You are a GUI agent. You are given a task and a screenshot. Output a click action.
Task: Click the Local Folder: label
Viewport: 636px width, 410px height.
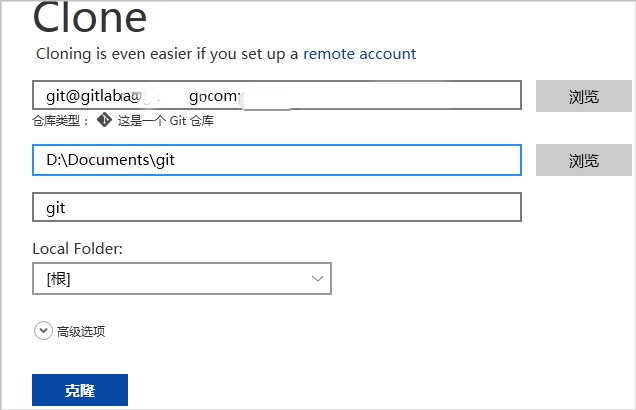77,248
